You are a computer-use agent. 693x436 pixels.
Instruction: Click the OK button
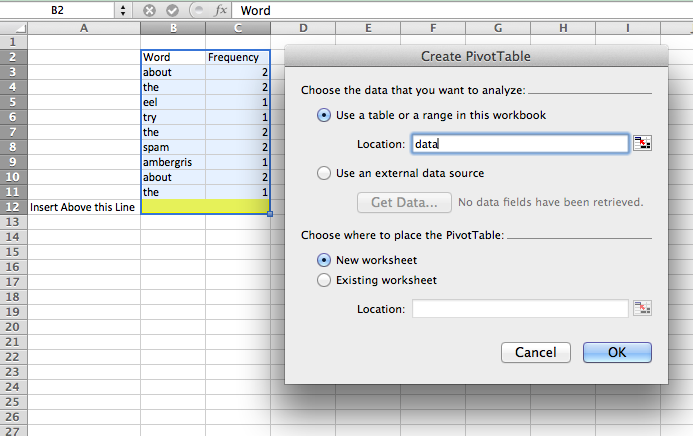click(x=617, y=352)
